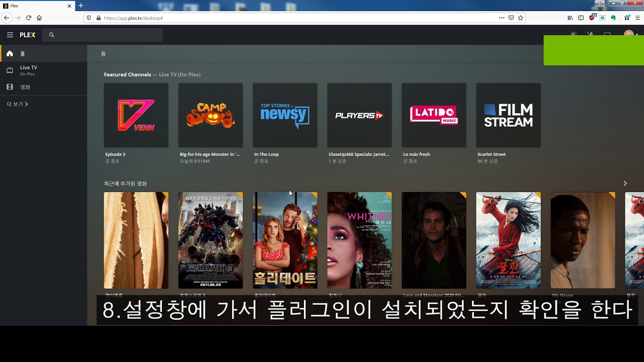The height and width of the screenshot is (362, 644).
Task: Open the 홀리데이트 movie poster
Action: (x=285, y=240)
